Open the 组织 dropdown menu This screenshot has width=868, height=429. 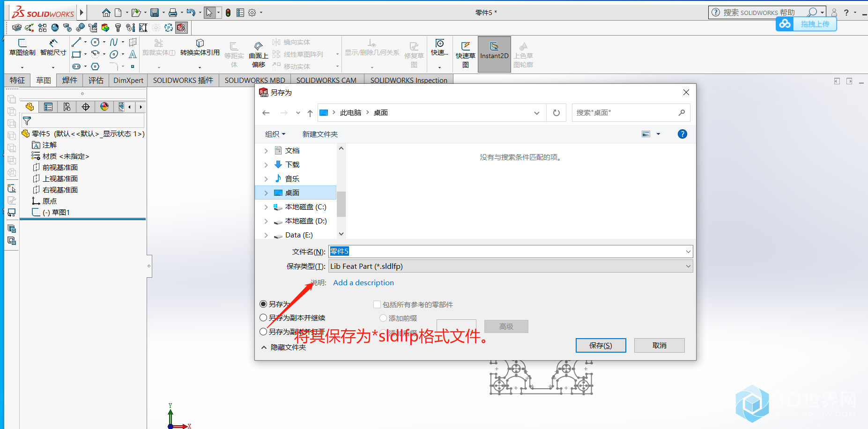click(275, 134)
